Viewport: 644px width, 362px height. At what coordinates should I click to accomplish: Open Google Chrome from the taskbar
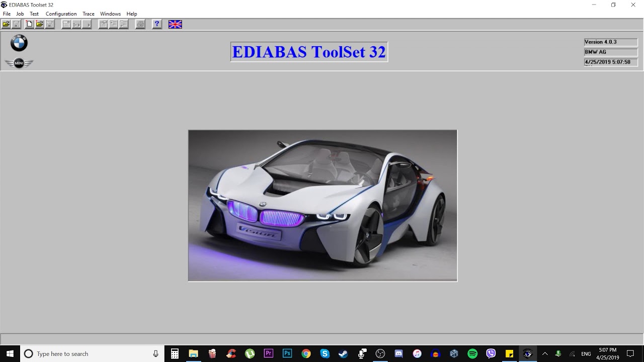pos(306,354)
